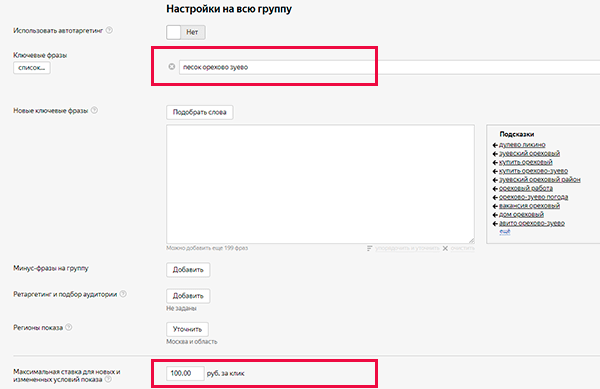
Task: Click Добавить for Минус-фразы на группу
Action: pos(188,270)
